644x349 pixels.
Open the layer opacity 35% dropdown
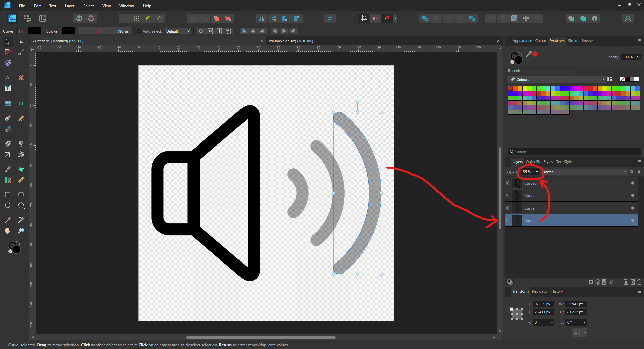[537, 172]
